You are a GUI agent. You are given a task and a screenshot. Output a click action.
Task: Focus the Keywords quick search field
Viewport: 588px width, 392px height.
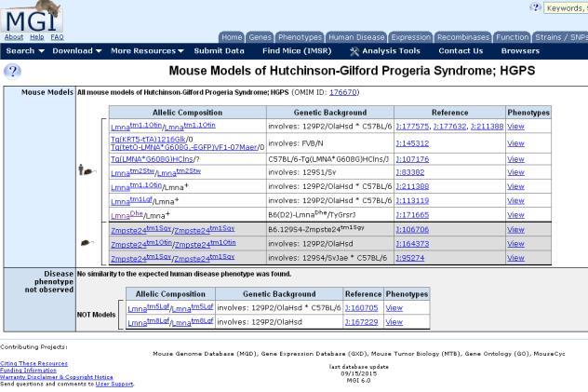(566, 7)
